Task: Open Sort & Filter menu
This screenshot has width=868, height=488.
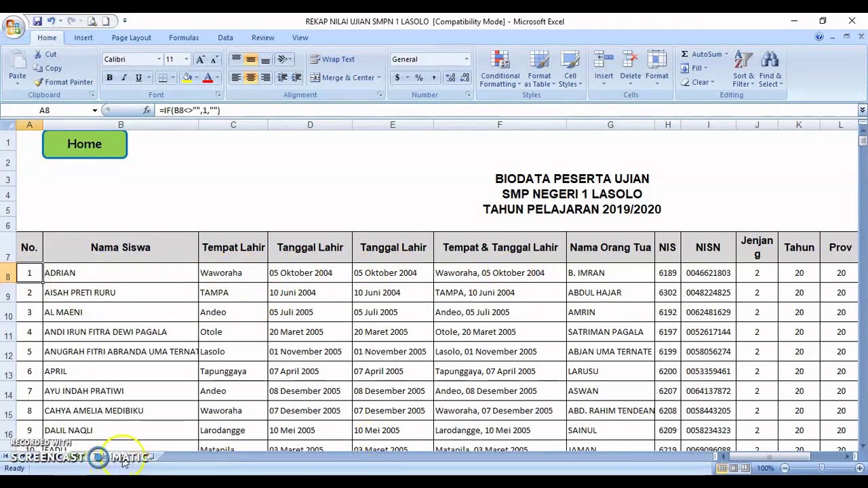Action: [x=743, y=69]
